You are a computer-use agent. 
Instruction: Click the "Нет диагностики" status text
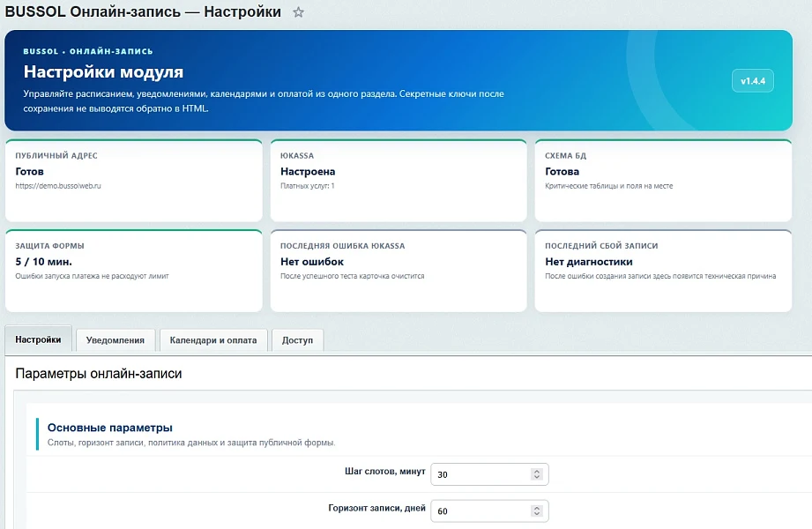588,262
